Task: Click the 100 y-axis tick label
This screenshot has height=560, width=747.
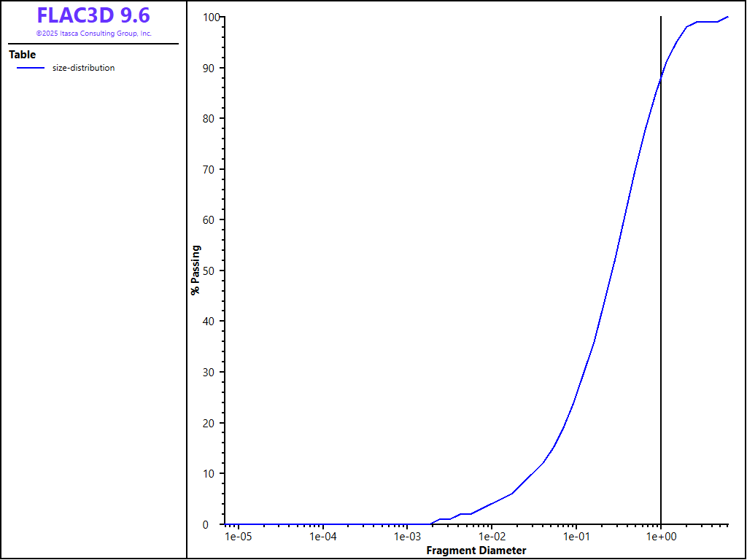Action: point(212,17)
